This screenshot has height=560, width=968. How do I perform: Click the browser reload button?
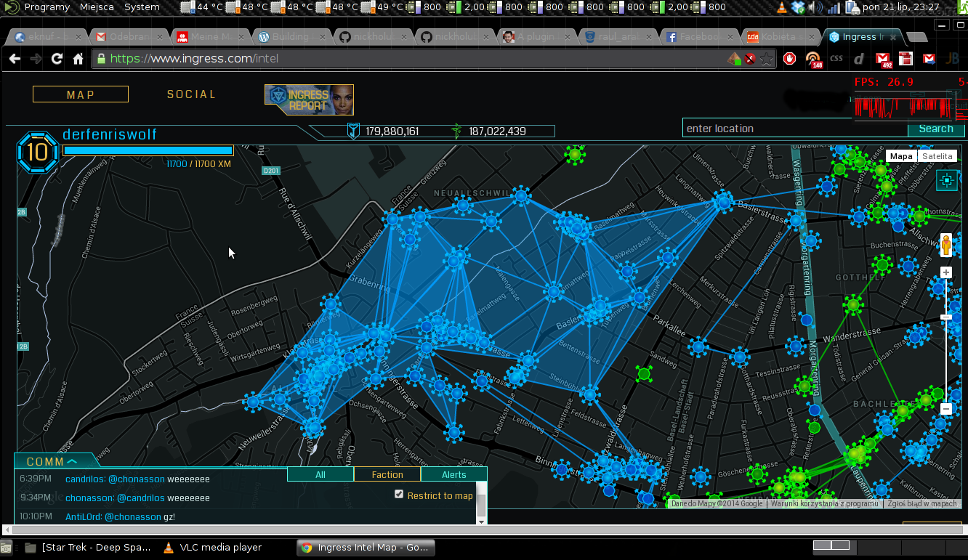click(57, 59)
